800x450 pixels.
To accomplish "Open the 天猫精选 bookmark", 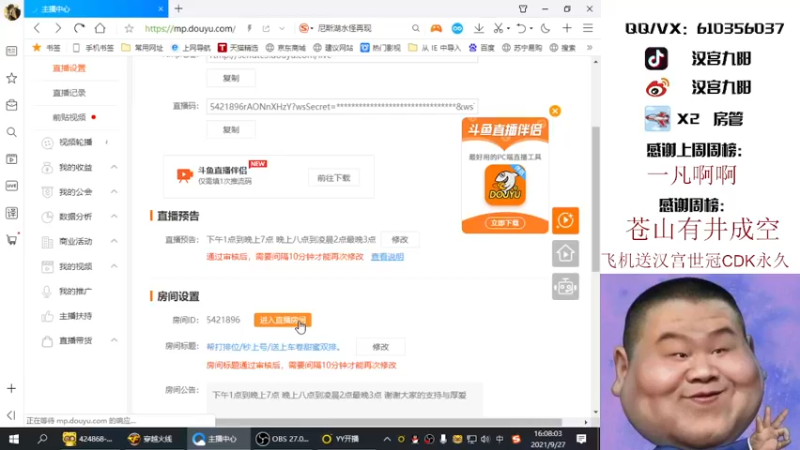I will [x=238, y=47].
